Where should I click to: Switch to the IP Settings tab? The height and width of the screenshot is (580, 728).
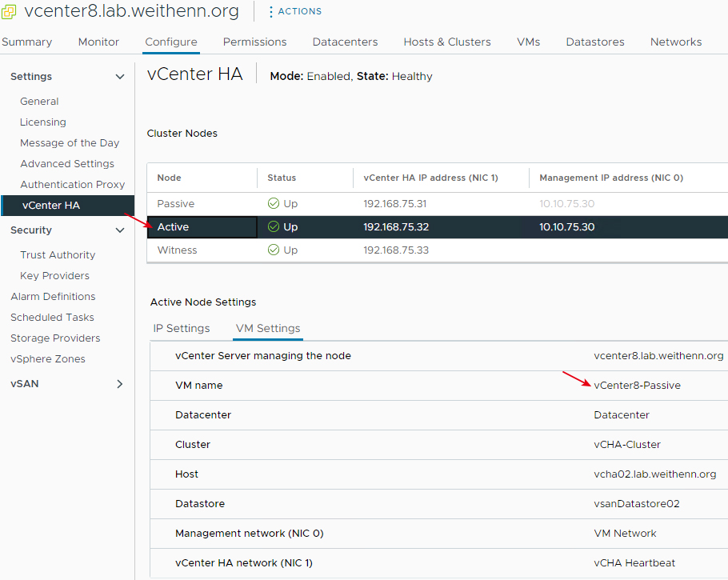tap(182, 328)
